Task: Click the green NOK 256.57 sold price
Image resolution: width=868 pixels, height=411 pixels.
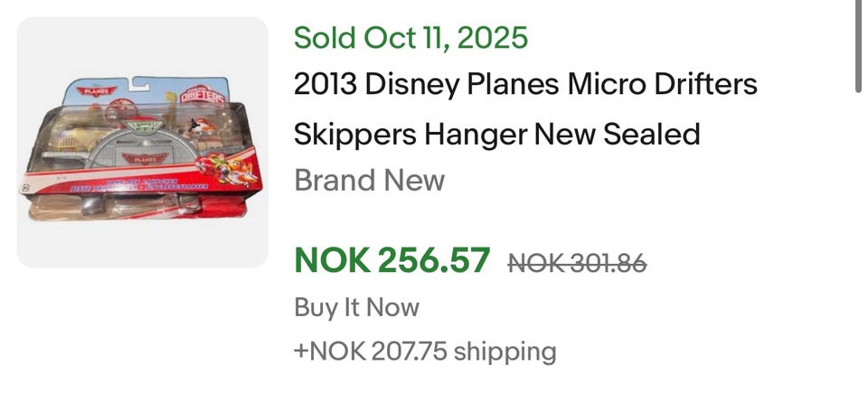Action: click(392, 260)
